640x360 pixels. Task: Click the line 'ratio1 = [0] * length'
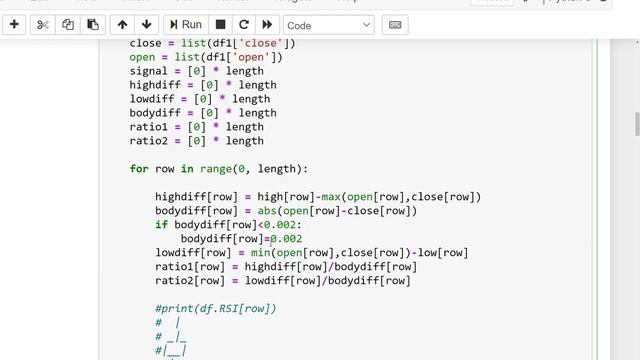(196, 127)
